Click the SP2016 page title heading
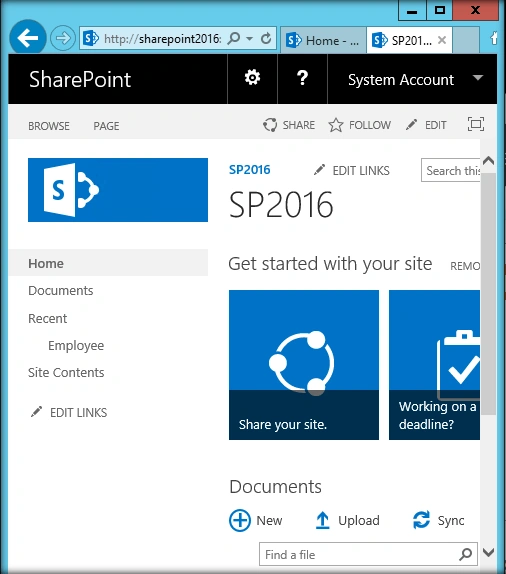Viewport: 506px width, 574px height. pos(281,204)
